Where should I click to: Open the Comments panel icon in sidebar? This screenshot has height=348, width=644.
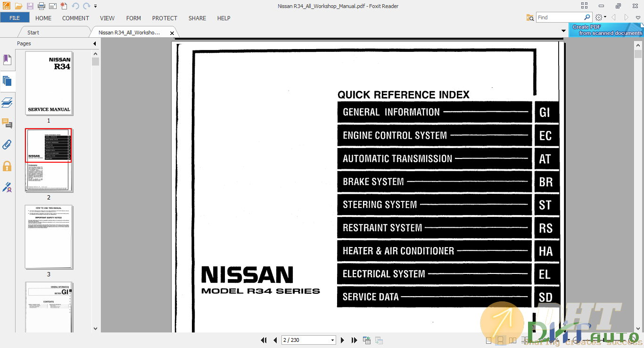(7, 124)
